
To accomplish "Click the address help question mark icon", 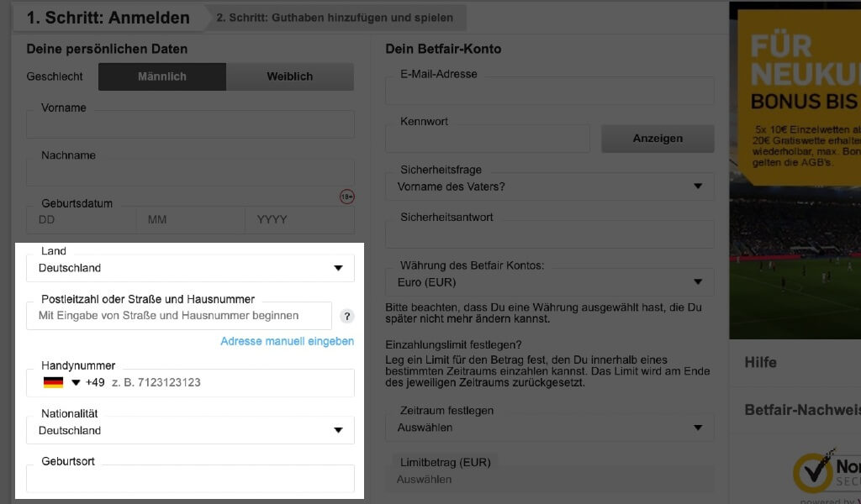I will click(x=347, y=317).
